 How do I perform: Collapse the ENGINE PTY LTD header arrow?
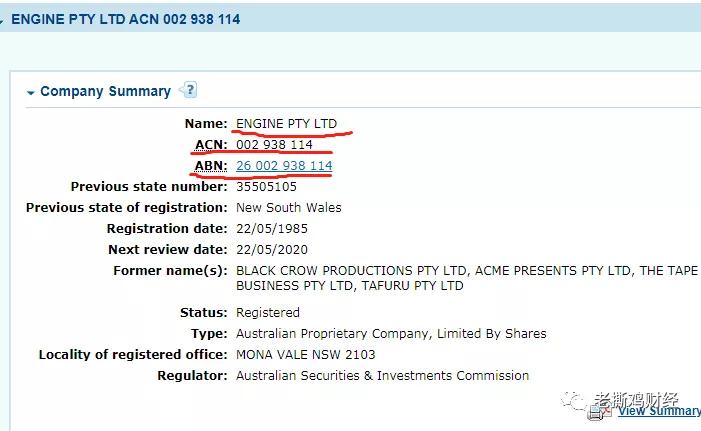point(1,21)
